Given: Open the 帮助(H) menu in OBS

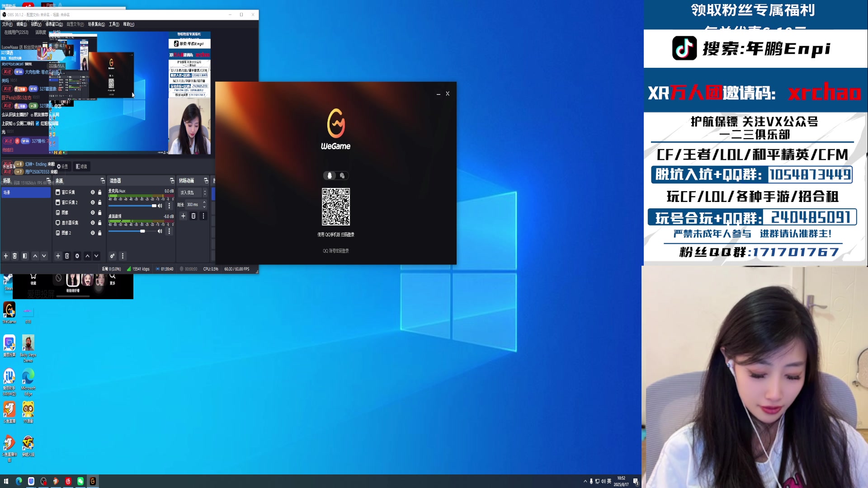Looking at the screenshot, I should (x=129, y=24).
